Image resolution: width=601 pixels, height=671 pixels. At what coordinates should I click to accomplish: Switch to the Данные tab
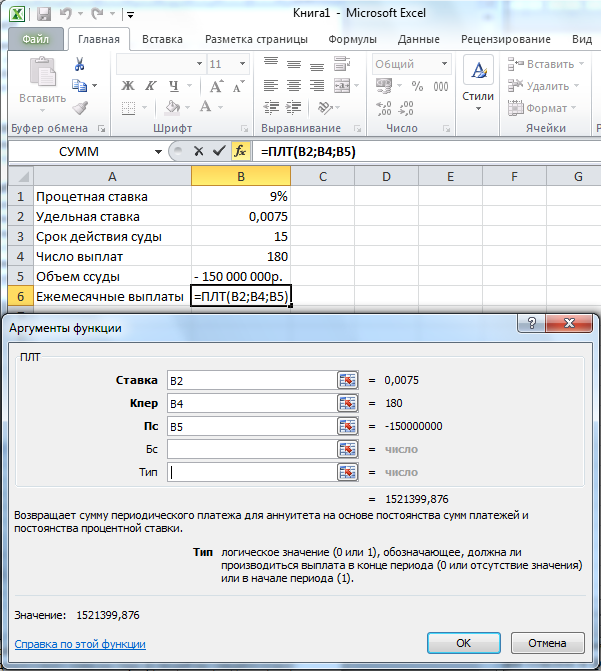coord(419,39)
